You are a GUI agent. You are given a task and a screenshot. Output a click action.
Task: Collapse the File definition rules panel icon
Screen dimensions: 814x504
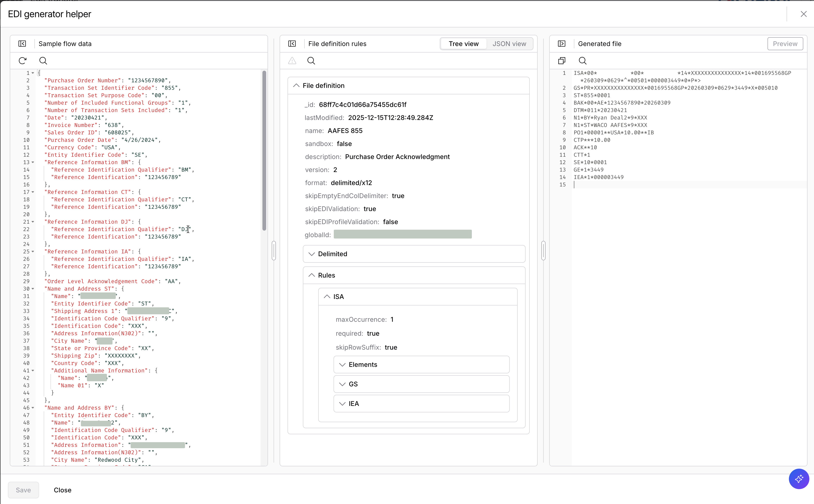click(292, 44)
